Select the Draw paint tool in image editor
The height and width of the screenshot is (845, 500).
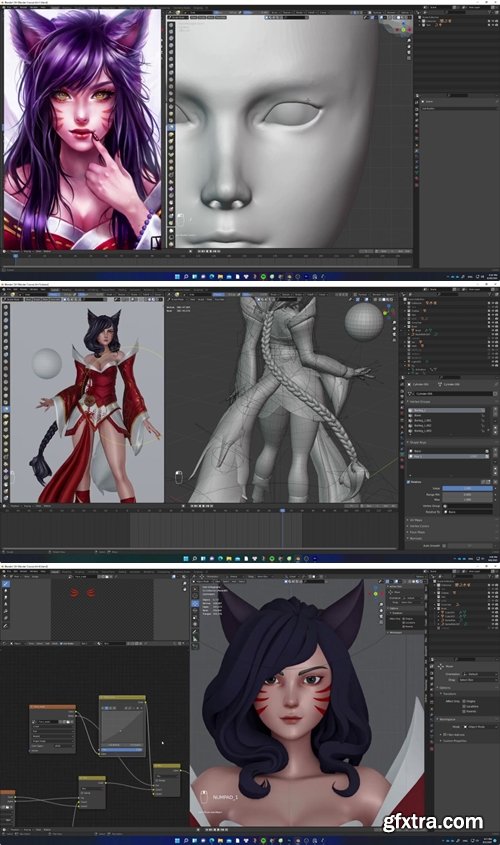tap(6, 584)
